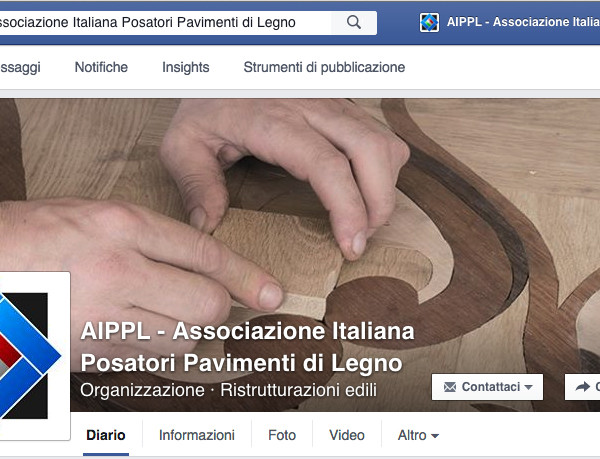Open AIPPL profile icon in top bar
Image resolution: width=600 pixels, height=459 pixels.
click(429, 22)
